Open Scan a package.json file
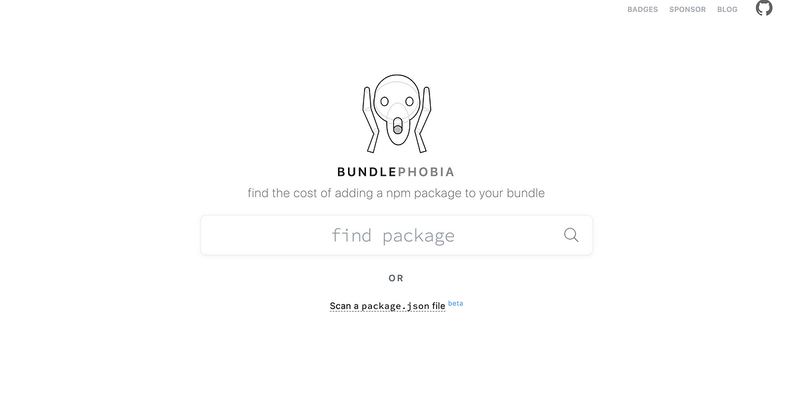 (387, 306)
